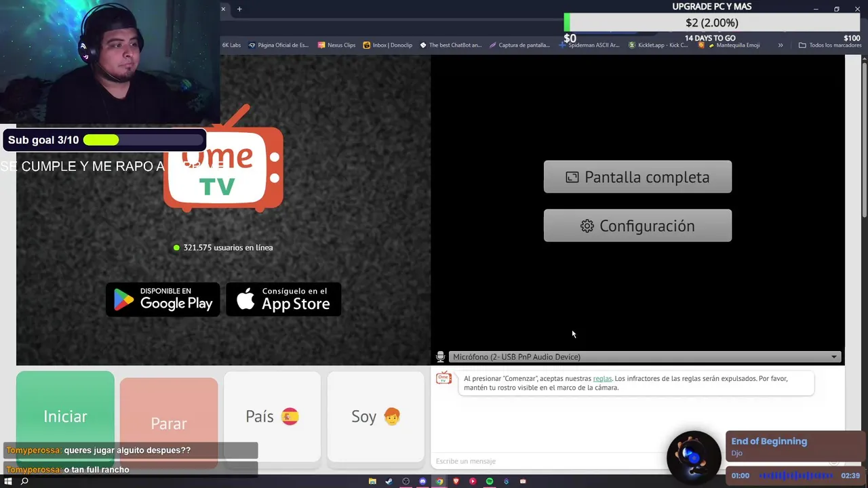The image size is (868, 488).
Task: Expand the Micrófono device dropdown
Action: 645,357
